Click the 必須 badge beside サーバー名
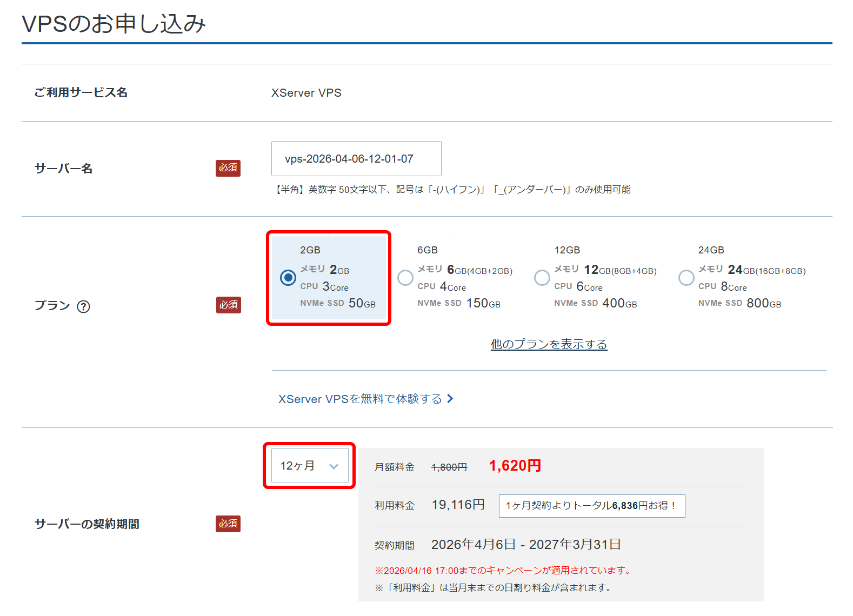The image size is (853, 616). 228,168
